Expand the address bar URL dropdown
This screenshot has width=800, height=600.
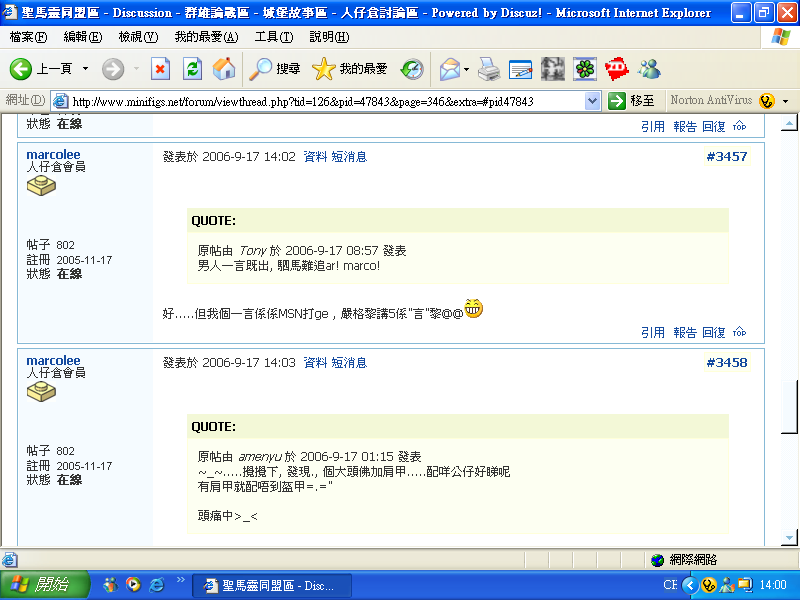[x=592, y=101]
